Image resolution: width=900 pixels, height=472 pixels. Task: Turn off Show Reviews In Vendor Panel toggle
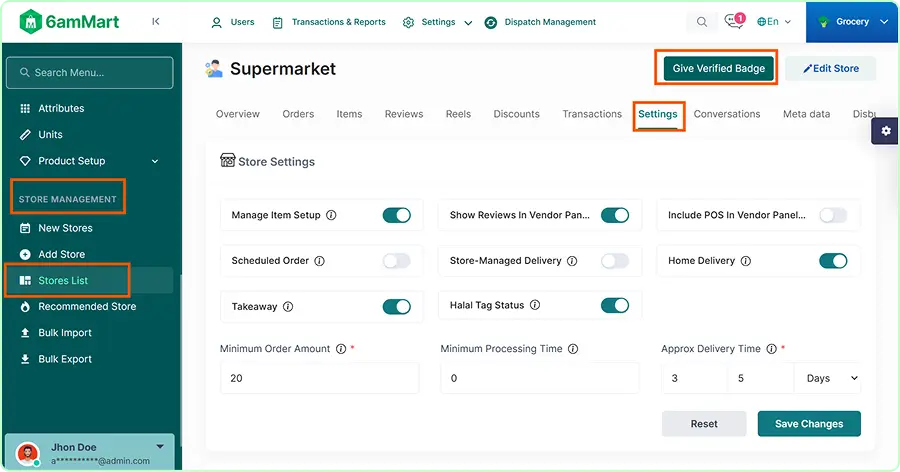(615, 215)
